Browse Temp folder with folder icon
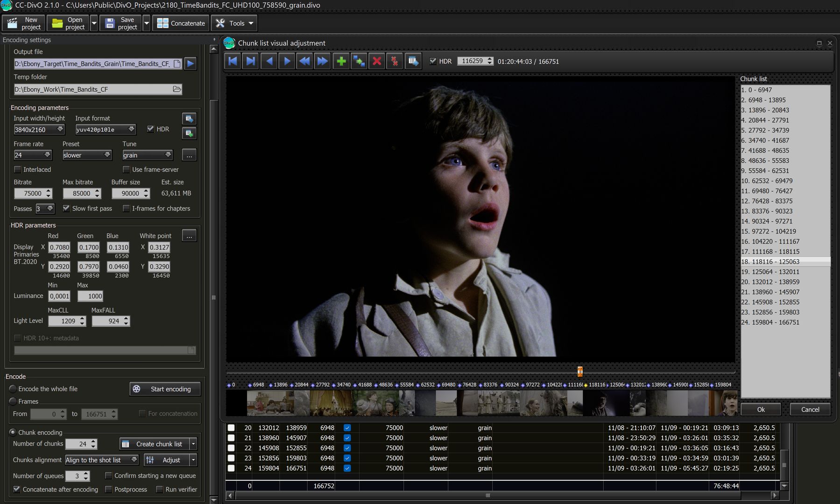840x504 pixels. 177,89
